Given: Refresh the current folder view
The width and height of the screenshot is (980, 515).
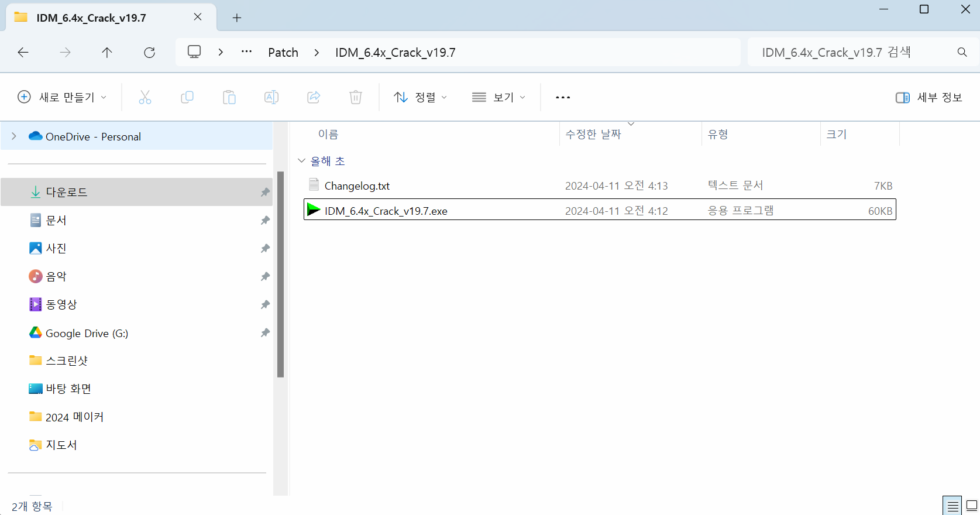Looking at the screenshot, I should (150, 53).
